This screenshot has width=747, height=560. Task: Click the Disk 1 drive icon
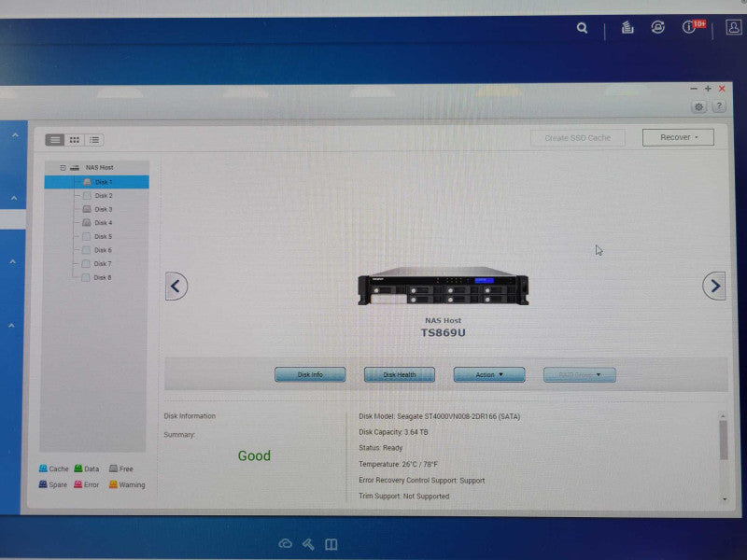tap(87, 182)
